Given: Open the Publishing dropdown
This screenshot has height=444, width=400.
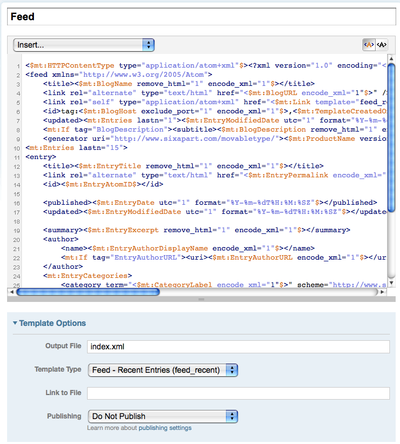Looking at the screenshot, I should (x=163, y=416).
